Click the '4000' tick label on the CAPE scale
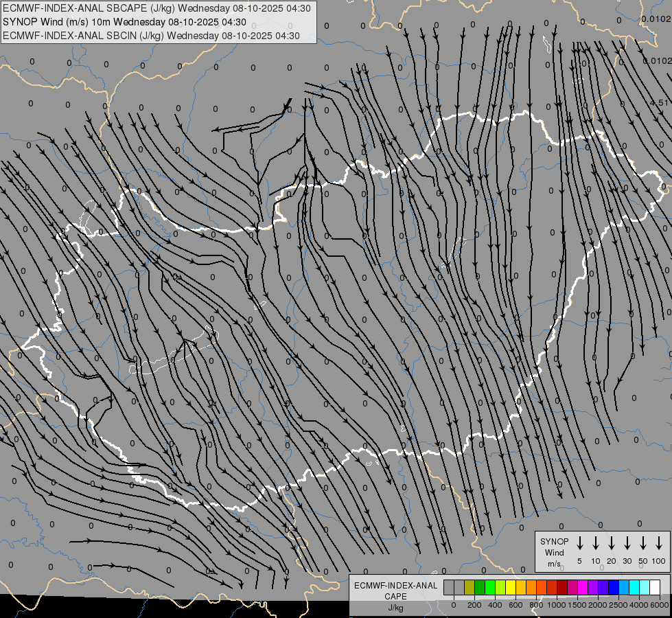 [639, 605]
